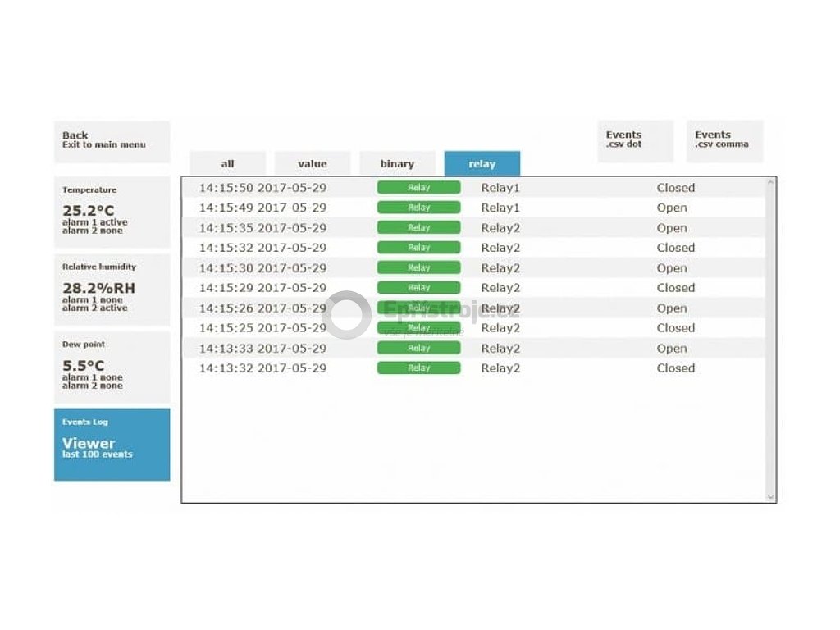
Task: Click Relay badge in 14:15:50 row
Action: click(418, 188)
